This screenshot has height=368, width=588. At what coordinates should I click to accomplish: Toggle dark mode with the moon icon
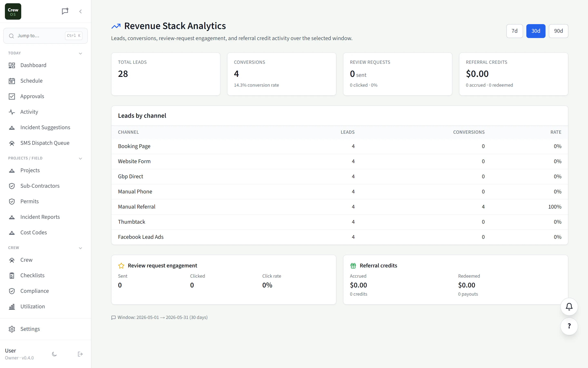point(55,354)
